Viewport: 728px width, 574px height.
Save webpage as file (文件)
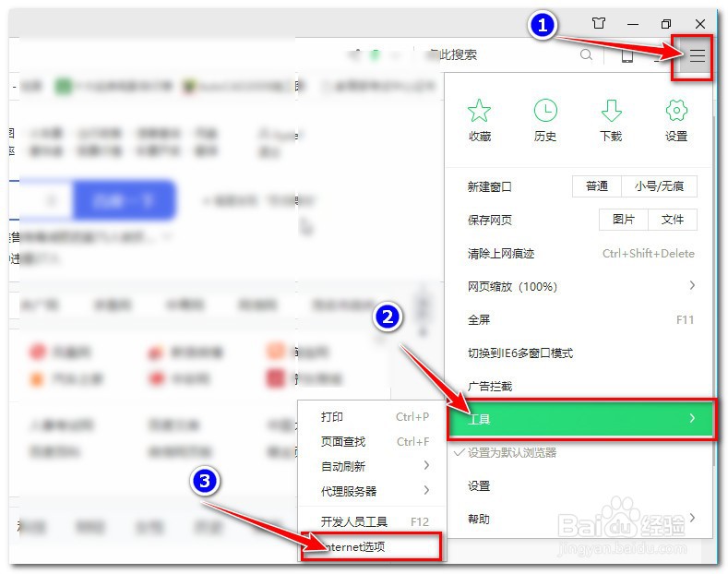pyautogui.click(x=673, y=220)
